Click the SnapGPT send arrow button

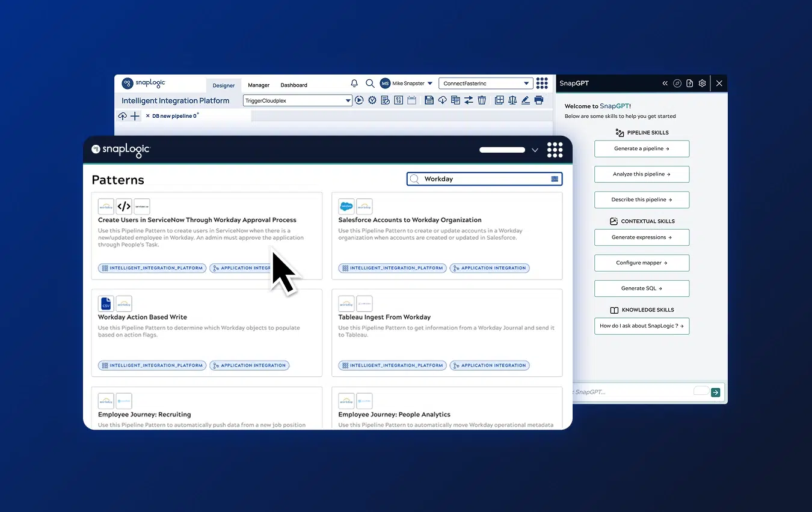[x=715, y=392]
